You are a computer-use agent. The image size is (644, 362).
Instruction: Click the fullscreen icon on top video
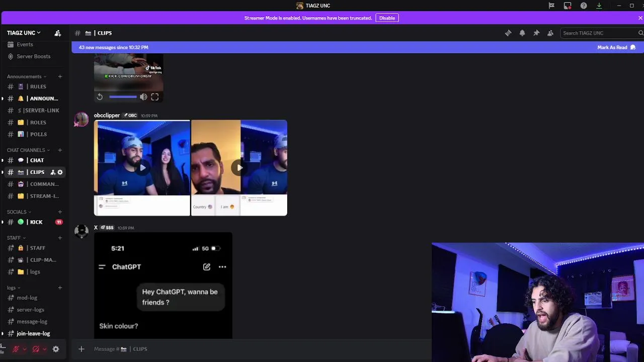(x=155, y=97)
